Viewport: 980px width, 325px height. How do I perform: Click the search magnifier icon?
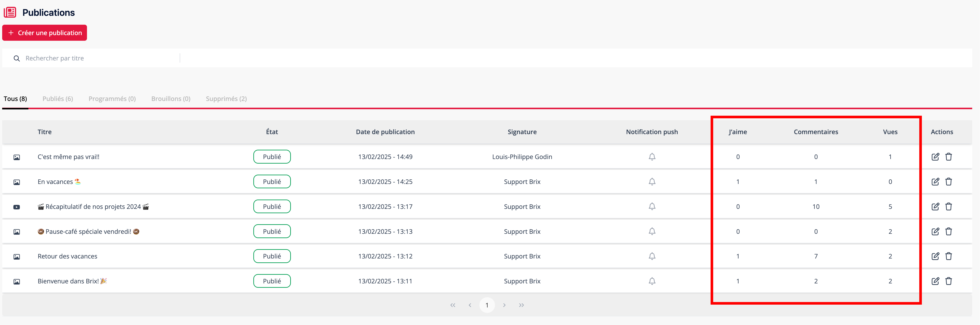pos(17,58)
